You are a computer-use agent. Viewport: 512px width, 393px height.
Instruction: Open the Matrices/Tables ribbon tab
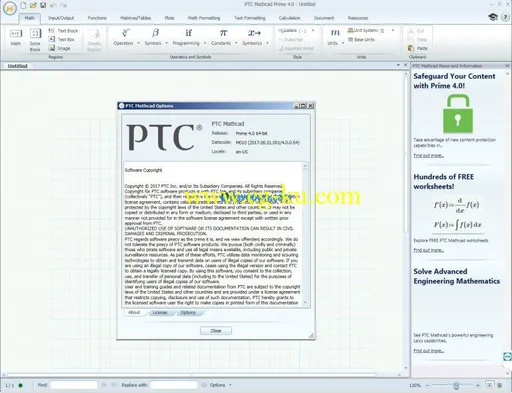tap(135, 18)
